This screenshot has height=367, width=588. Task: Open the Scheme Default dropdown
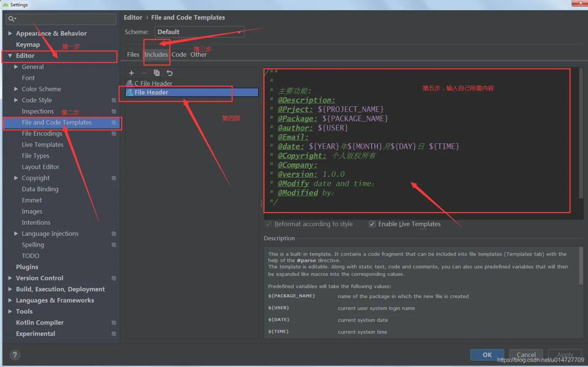tap(199, 32)
